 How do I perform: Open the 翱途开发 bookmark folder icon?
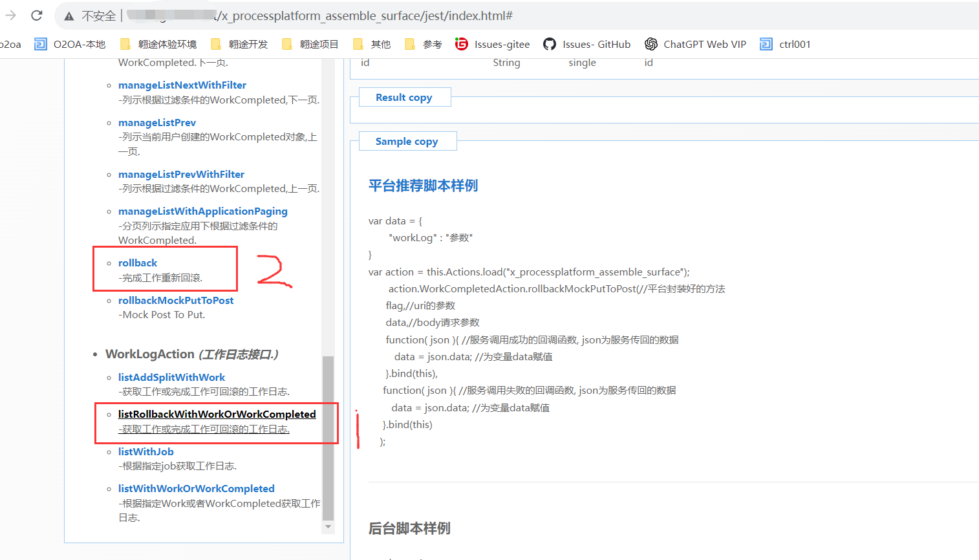pos(216,44)
